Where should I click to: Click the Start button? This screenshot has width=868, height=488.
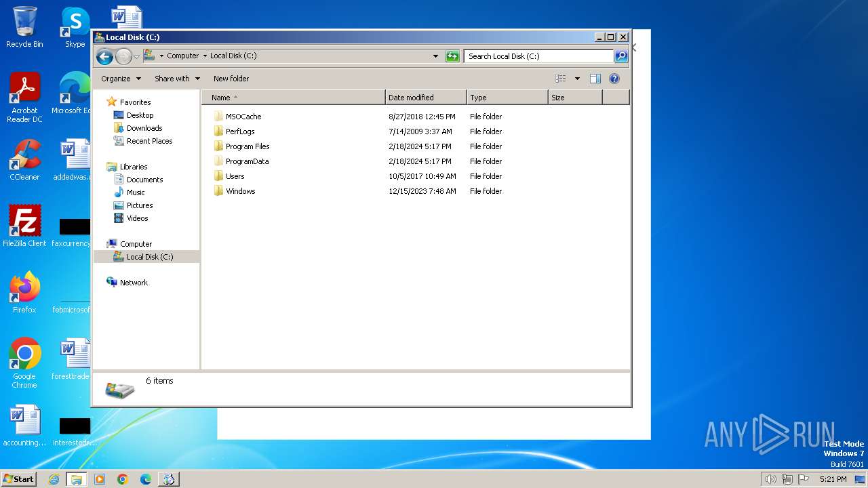pyautogui.click(x=18, y=479)
